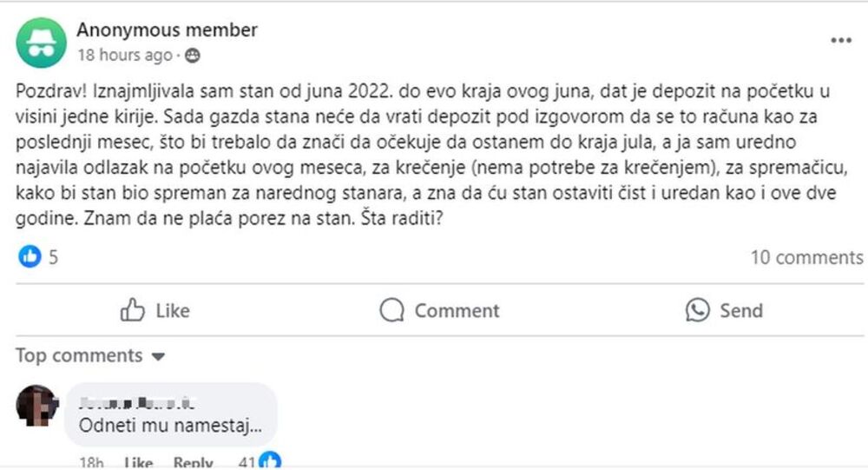
Task: Click the comment's 18h timestamp
Action: click(90, 463)
